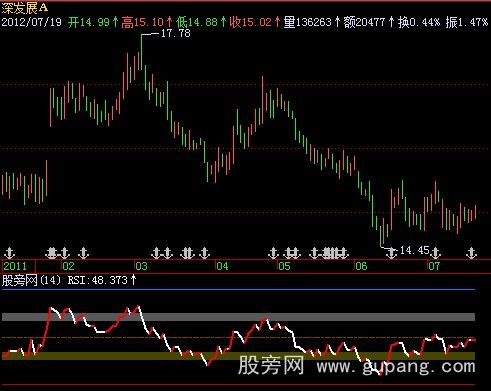Click the high price 高15.10
The width and height of the screenshot is (491, 391).
click(x=143, y=22)
